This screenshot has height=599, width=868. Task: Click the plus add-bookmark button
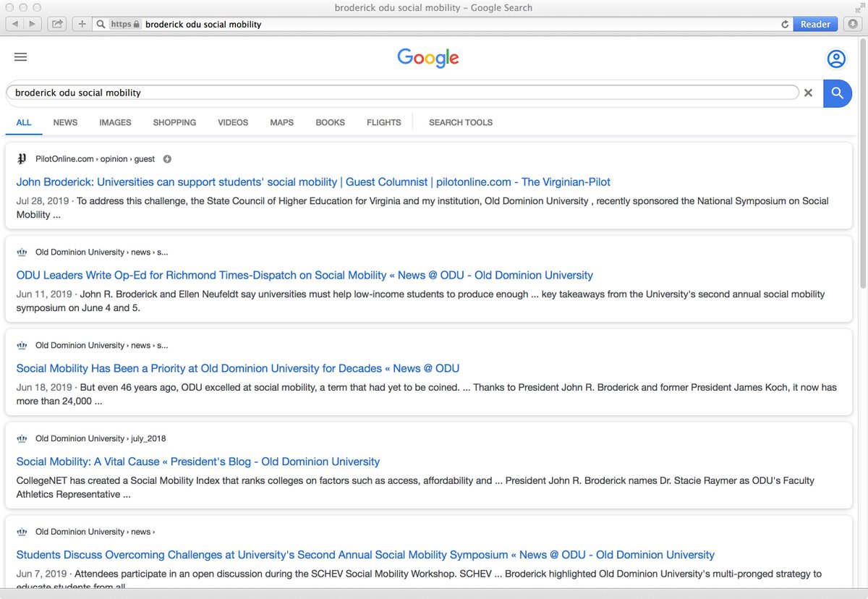point(82,24)
